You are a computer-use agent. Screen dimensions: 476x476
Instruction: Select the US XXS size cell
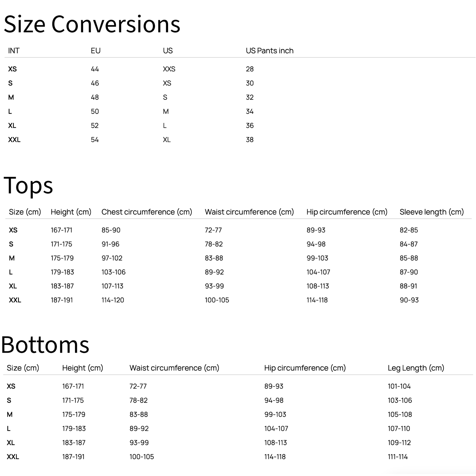pyautogui.click(x=169, y=69)
